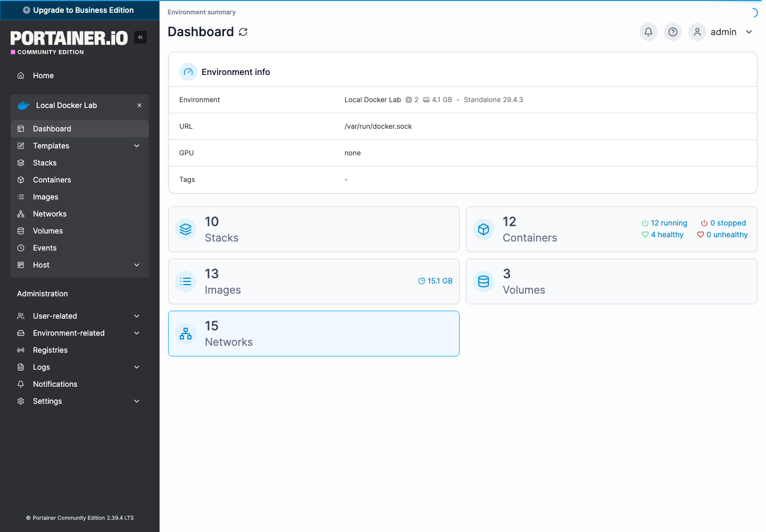Click the Notifications bell icon in the sidebar

click(x=21, y=384)
